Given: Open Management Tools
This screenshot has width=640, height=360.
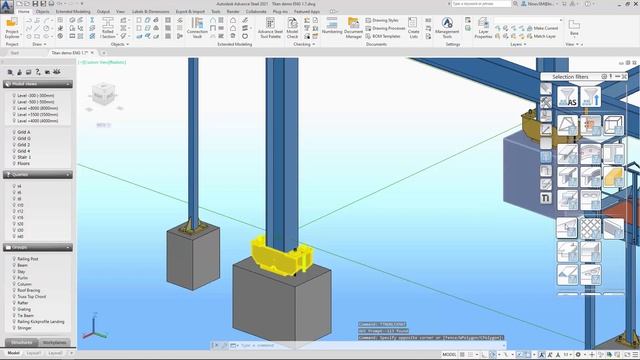Looking at the screenshot, I should click(x=447, y=28).
